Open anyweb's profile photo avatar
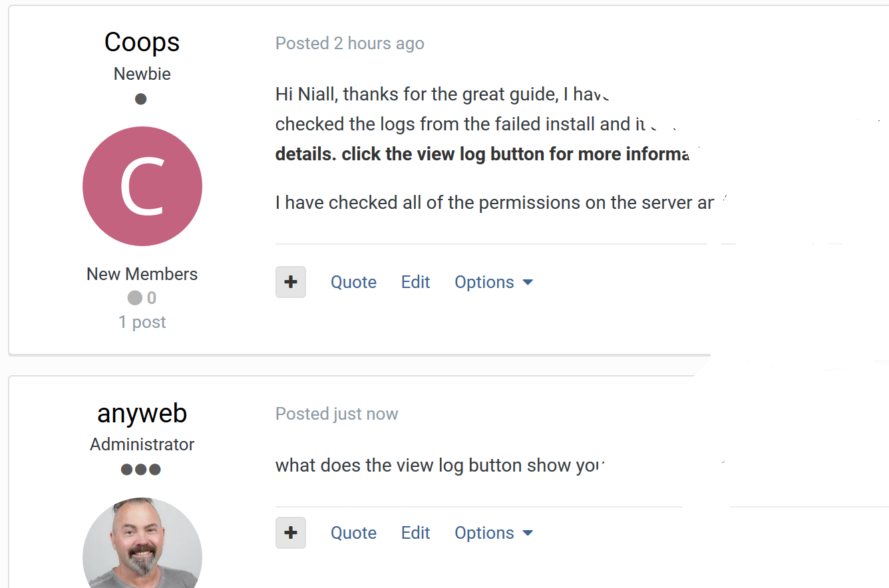This screenshot has width=889, height=588. 142,543
